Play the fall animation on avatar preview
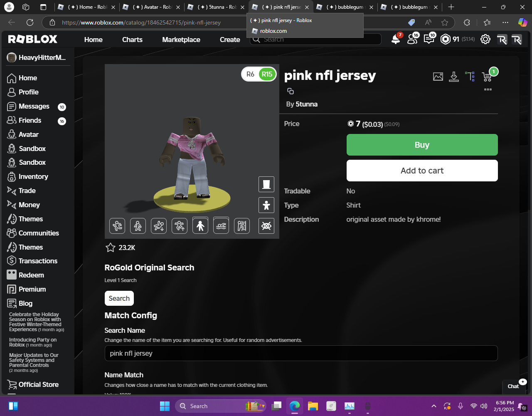Screen dimensions: 532x416 [x=159, y=226]
